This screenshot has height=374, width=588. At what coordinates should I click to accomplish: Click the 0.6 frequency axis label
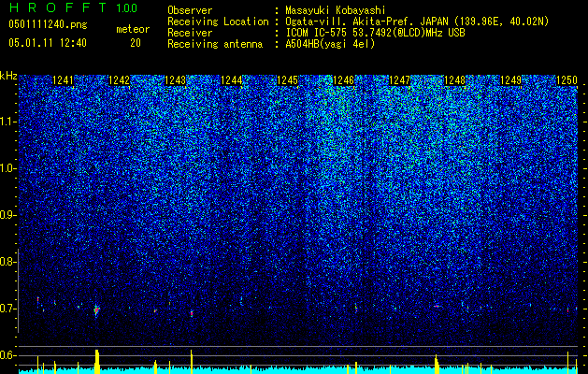(7, 355)
